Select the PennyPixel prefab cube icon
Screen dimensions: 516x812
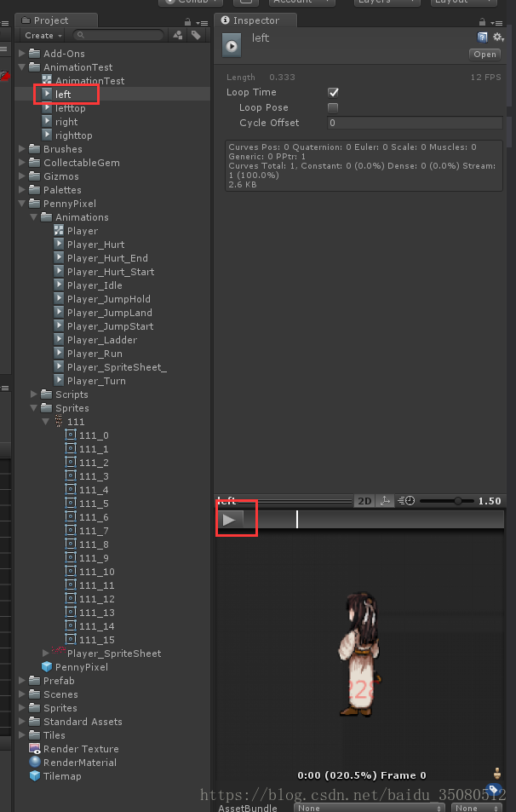pyautogui.click(x=47, y=667)
